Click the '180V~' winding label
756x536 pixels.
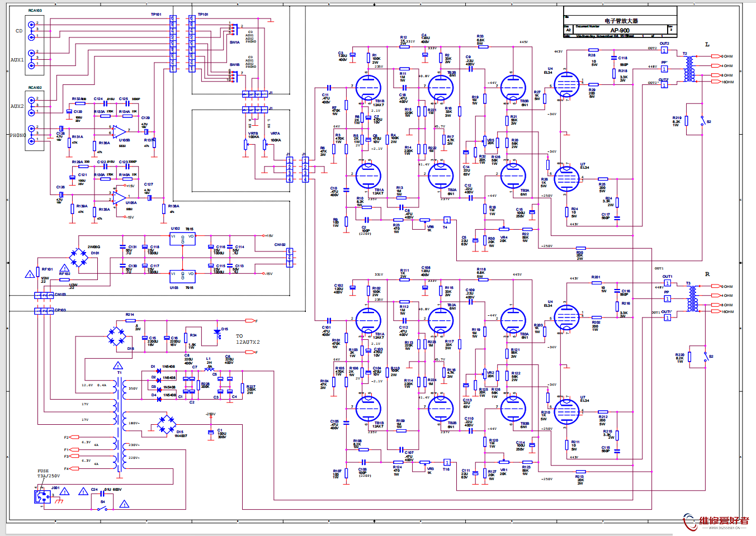click(134, 423)
